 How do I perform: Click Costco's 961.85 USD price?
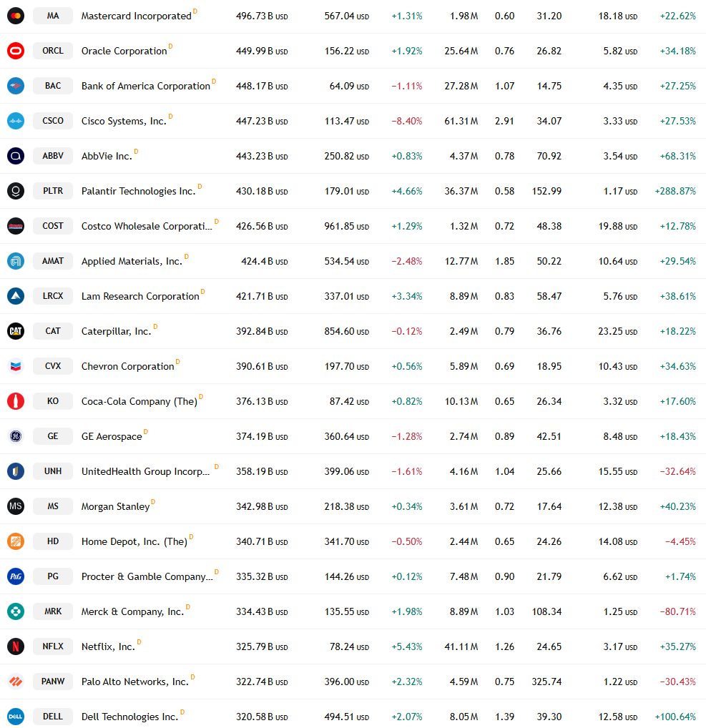346,227
